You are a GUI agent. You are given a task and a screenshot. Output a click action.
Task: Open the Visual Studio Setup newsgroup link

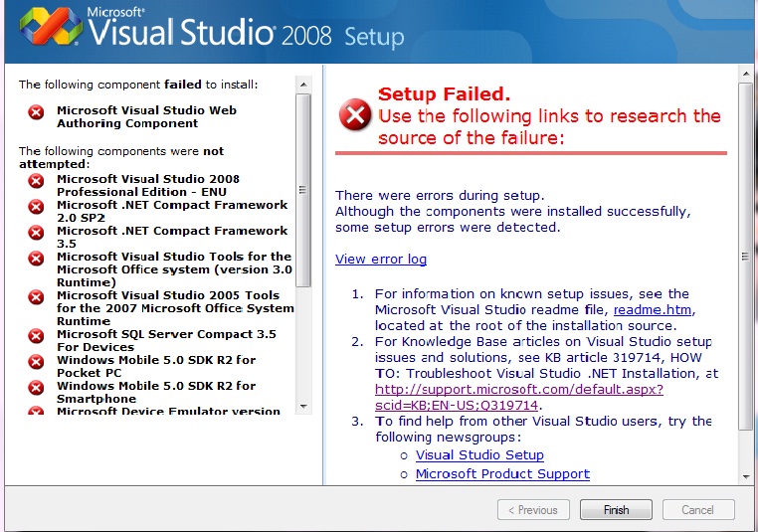pos(479,454)
